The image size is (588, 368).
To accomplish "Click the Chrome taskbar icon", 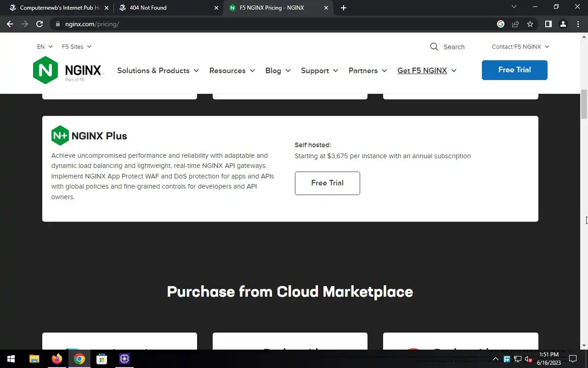I will click(x=79, y=359).
